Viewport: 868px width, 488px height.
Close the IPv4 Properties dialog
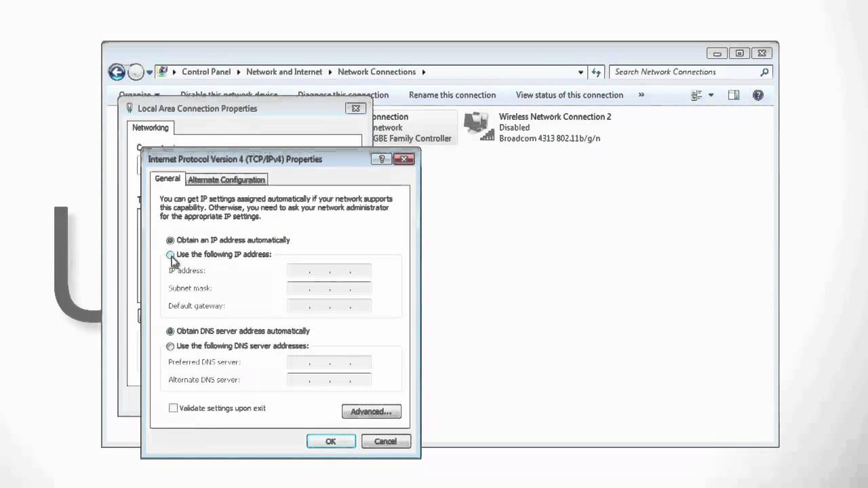[403, 159]
